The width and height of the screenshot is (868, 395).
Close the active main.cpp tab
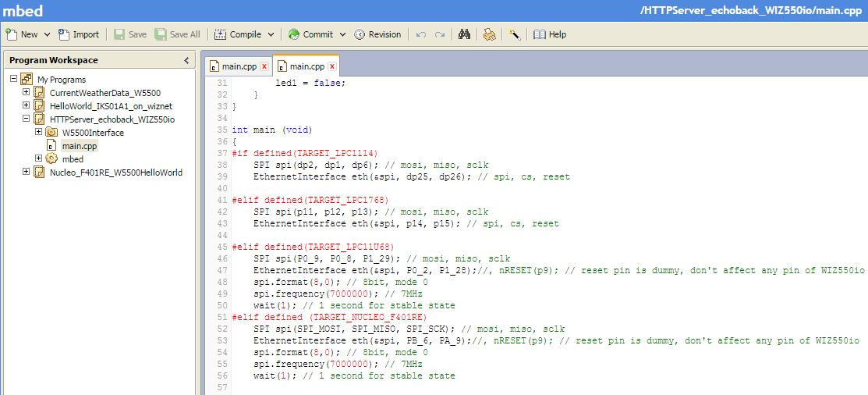332,66
